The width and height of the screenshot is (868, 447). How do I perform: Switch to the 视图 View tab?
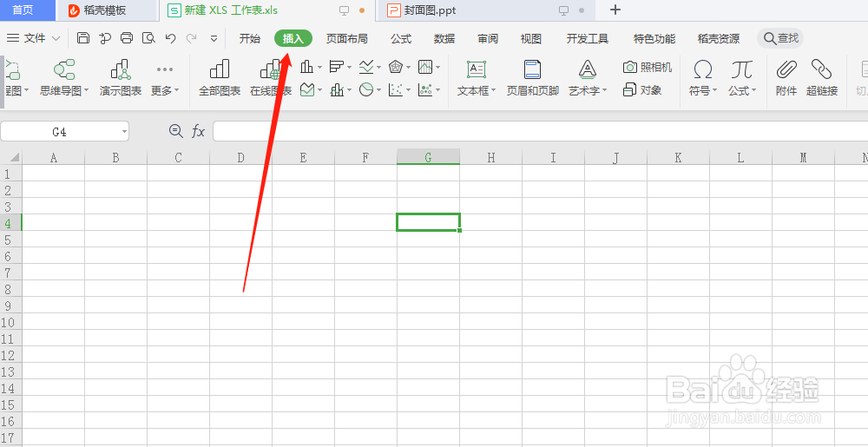[531, 39]
